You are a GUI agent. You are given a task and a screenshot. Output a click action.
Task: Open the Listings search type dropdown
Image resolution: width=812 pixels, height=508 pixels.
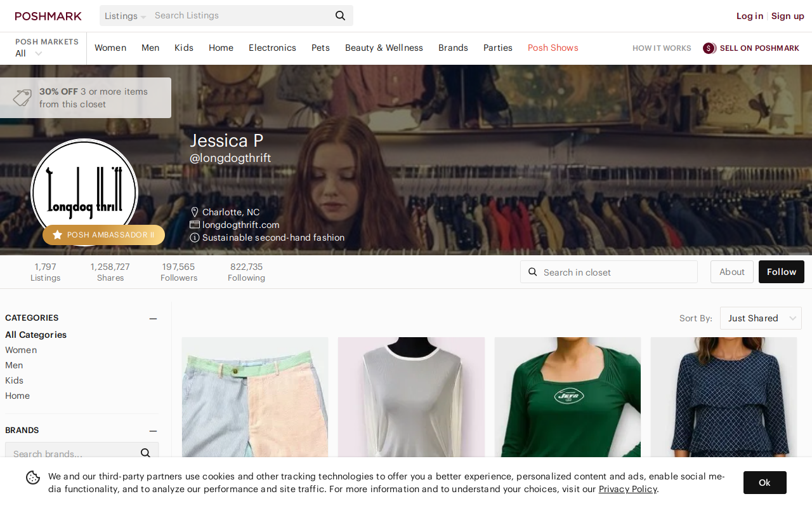pyautogui.click(x=125, y=16)
